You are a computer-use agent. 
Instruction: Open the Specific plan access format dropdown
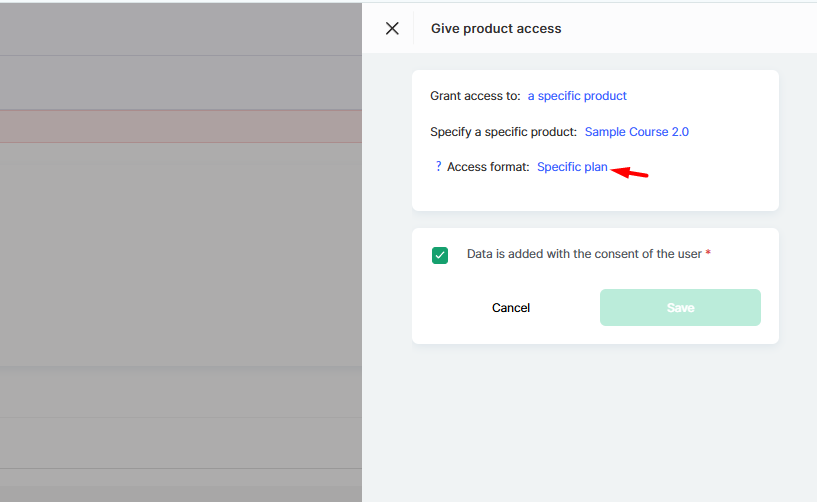tap(572, 167)
